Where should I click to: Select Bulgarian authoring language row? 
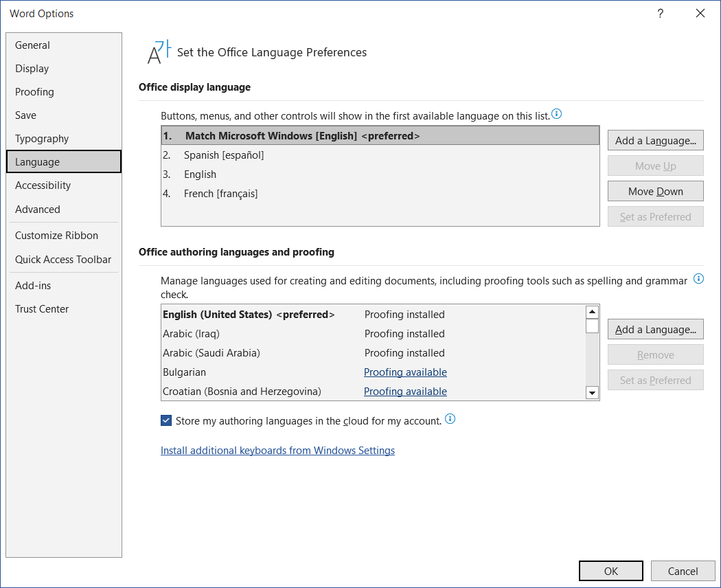pos(374,372)
